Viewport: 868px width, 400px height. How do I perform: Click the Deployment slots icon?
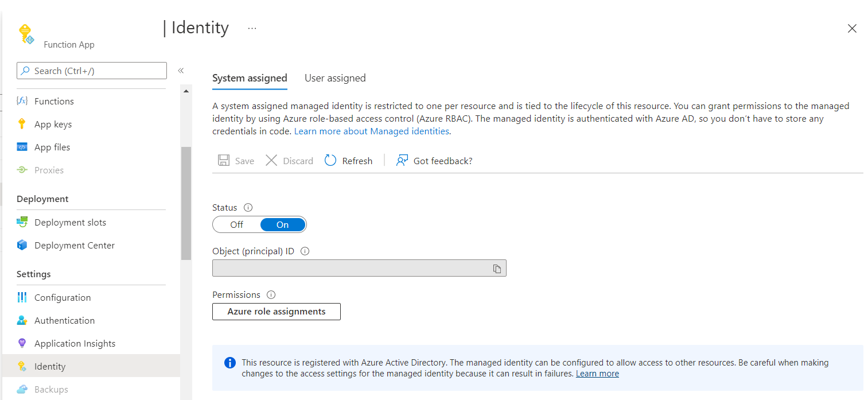pos(22,222)
